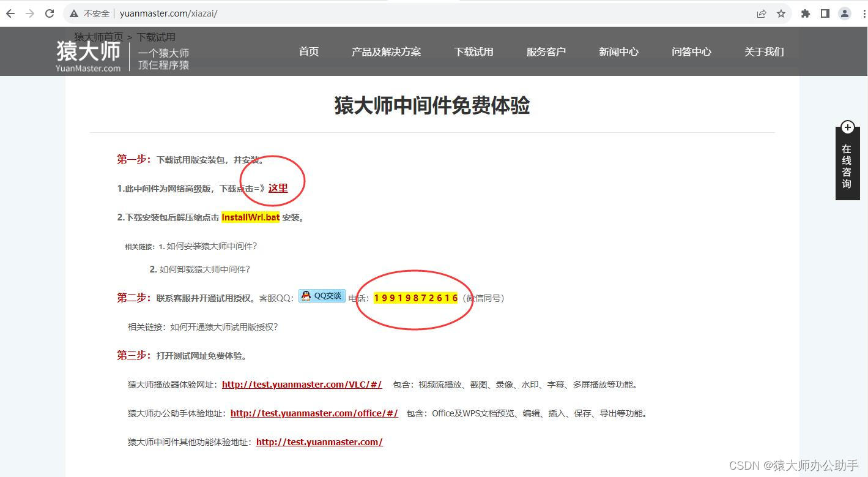Viewport: 868px width, 477px height.
Task: Open http://test.yuanmaster.com/ link
Action: click(x=319, y=442)
